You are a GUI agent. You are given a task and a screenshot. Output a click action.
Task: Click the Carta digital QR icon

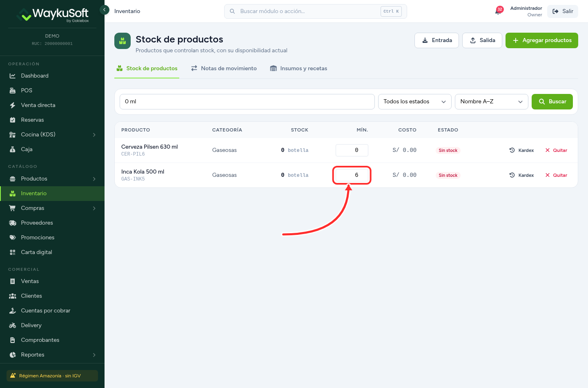tap(13, 252)
